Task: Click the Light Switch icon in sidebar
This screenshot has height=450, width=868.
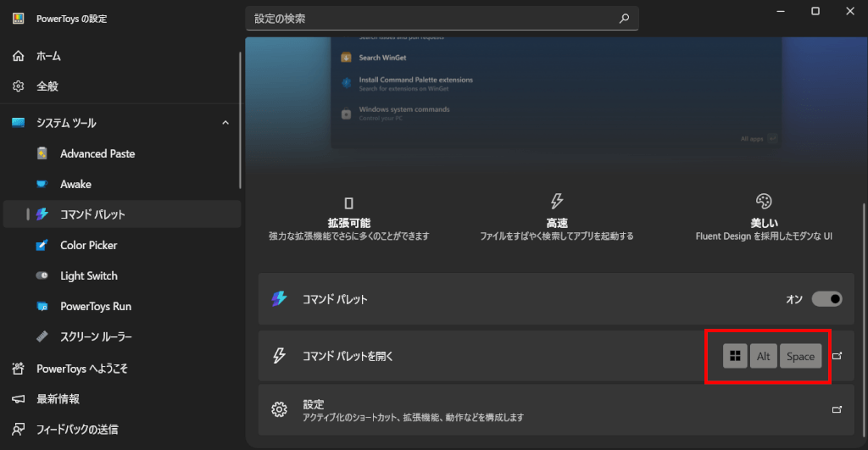Action: pos(42,275)
